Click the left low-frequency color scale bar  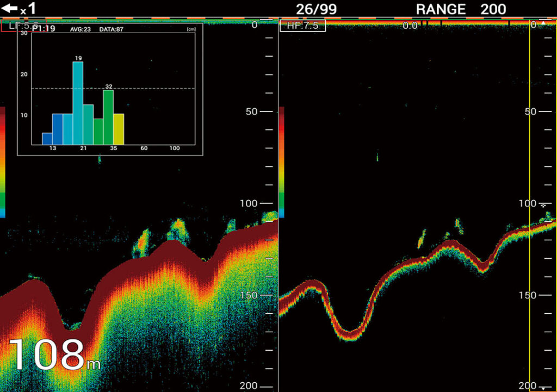coord(2,162)
